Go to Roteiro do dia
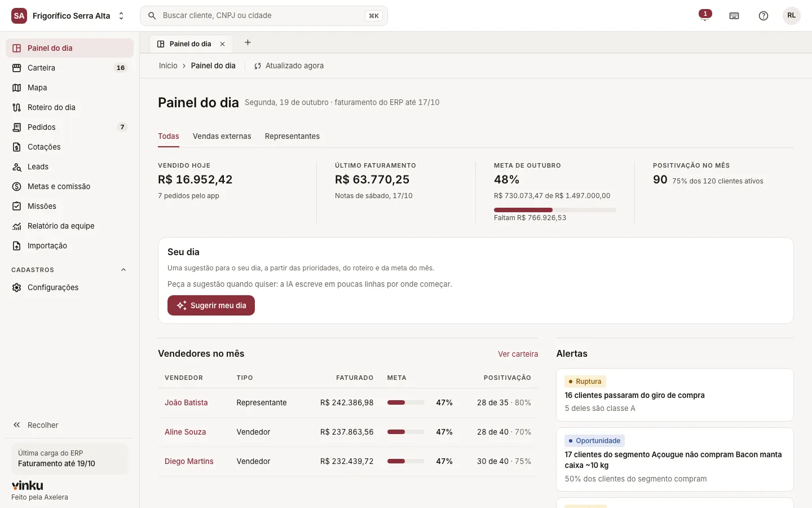The width and height of the screenshot is (812, 508). [x=69, y=107]
